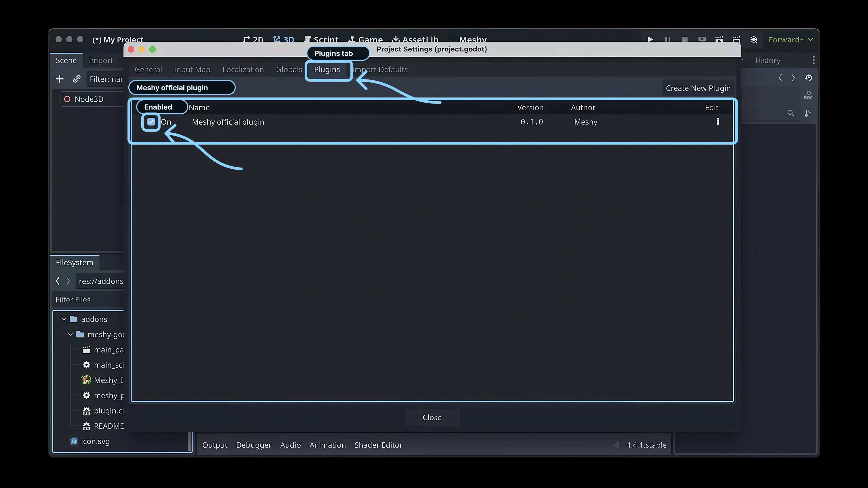Click the inspector filter settings icon
Viewport: 868px width, 488px height.
[808, 113]
